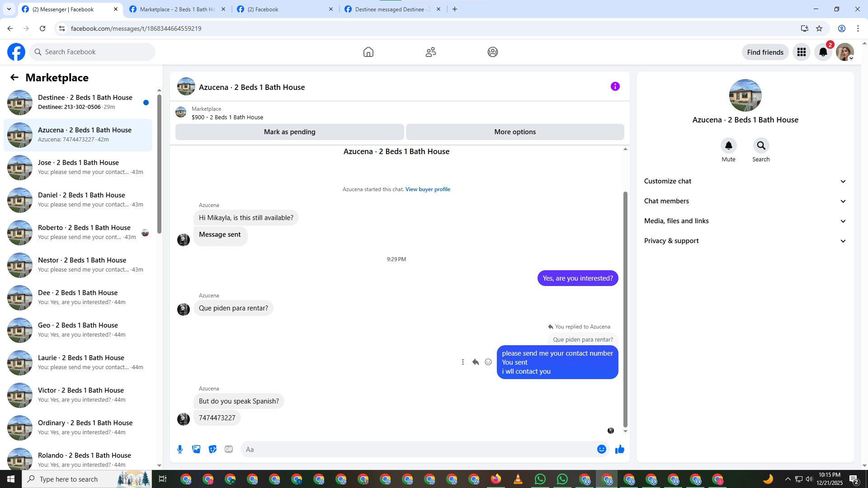Image resolution: width=868 pixels, height=488 pixels.
Task: Open the GIF picker icon
Action: (229, 449)
